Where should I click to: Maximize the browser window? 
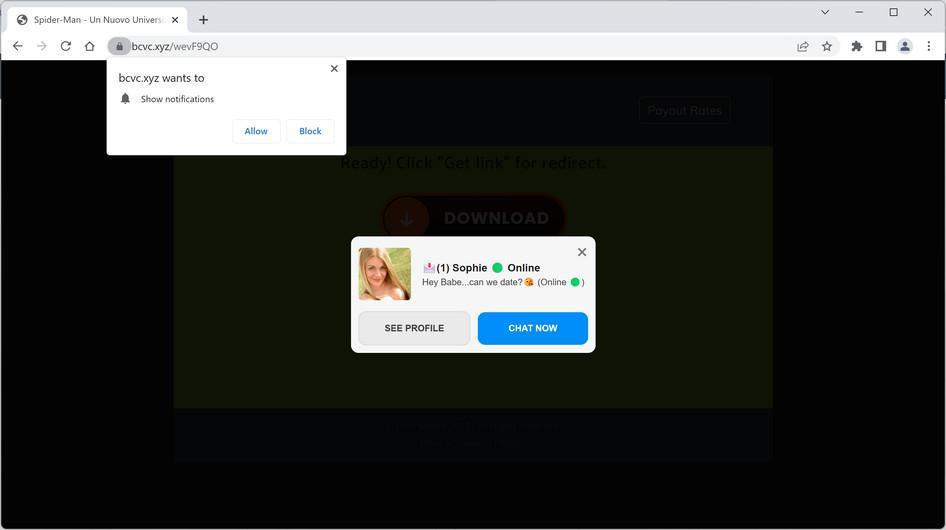[x=894, y=12]
